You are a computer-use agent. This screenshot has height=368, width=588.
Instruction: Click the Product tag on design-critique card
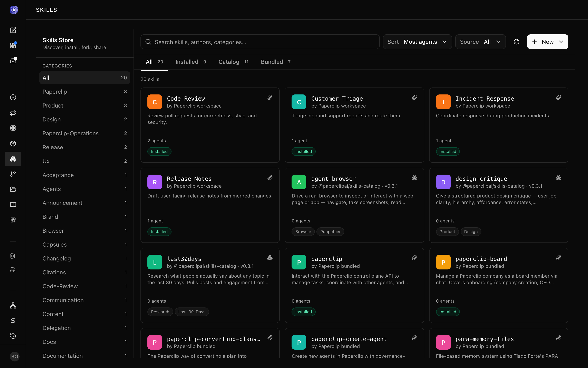447,231
